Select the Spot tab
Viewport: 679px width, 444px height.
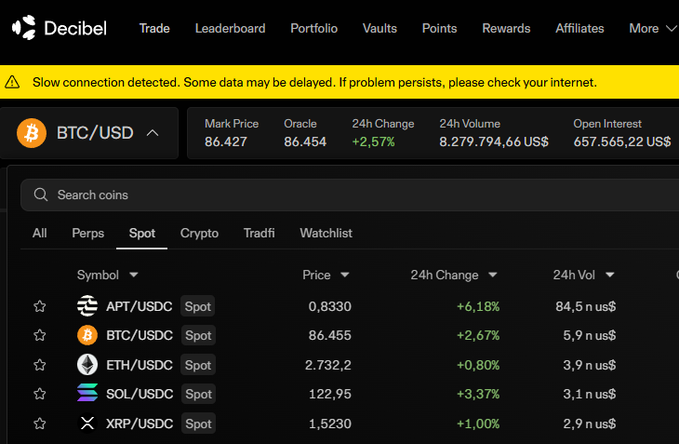(x=142, y=233)
